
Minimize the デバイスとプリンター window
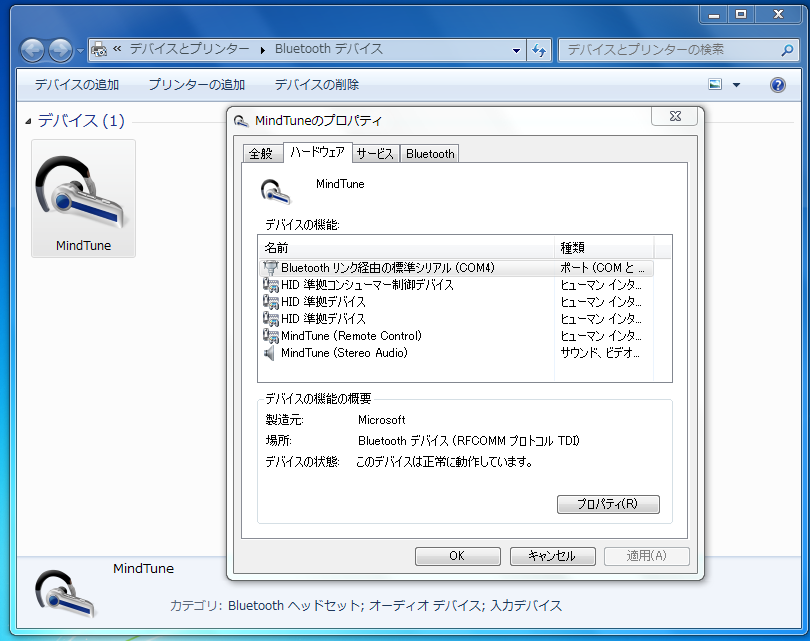(713, 14)
